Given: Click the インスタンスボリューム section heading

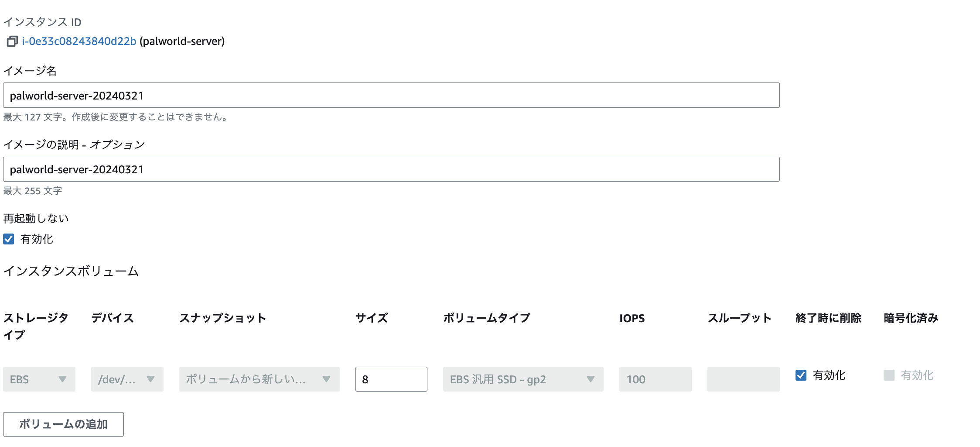Looking at the screenshot, I should click(71, 271).
